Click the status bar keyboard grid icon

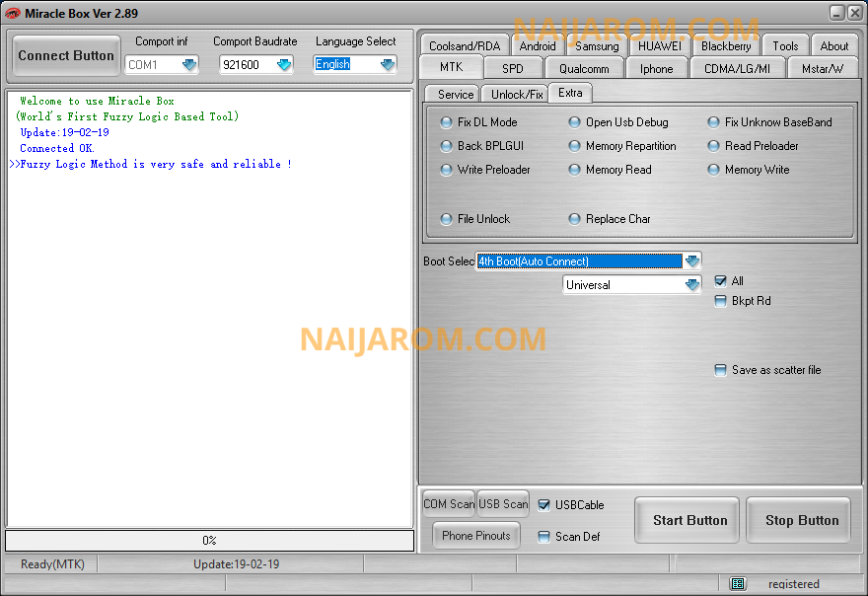(x=738, y=583)
